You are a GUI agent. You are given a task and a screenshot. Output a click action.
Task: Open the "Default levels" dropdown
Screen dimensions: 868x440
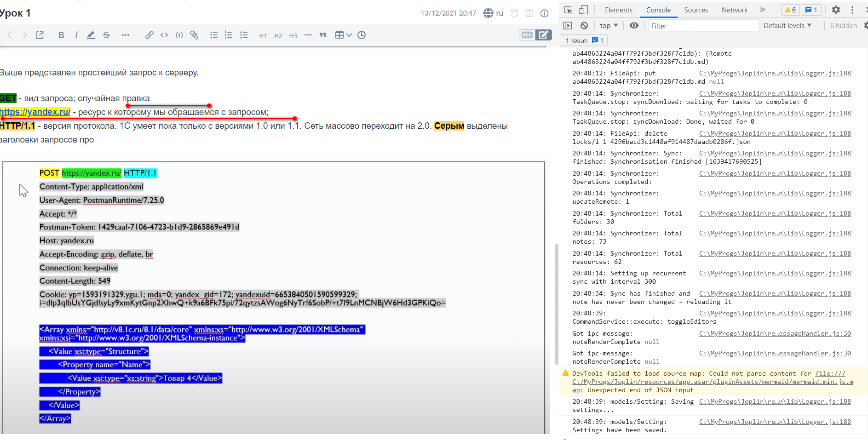pos(787,25)
